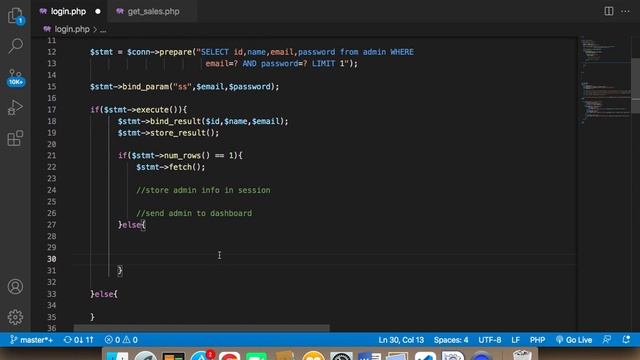
Task: Switch to the get_sales.php tab
Action: click(153, 11)
